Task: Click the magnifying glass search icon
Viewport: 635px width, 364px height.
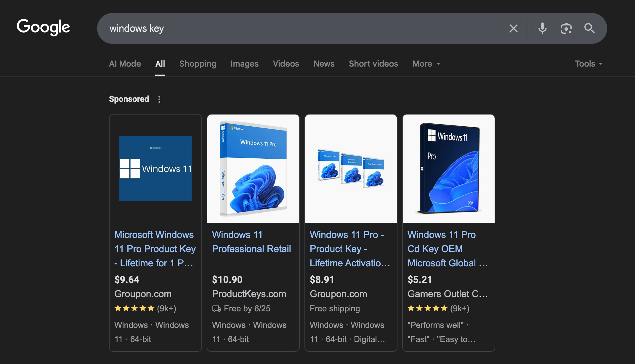Action: (x=589, y=28)
